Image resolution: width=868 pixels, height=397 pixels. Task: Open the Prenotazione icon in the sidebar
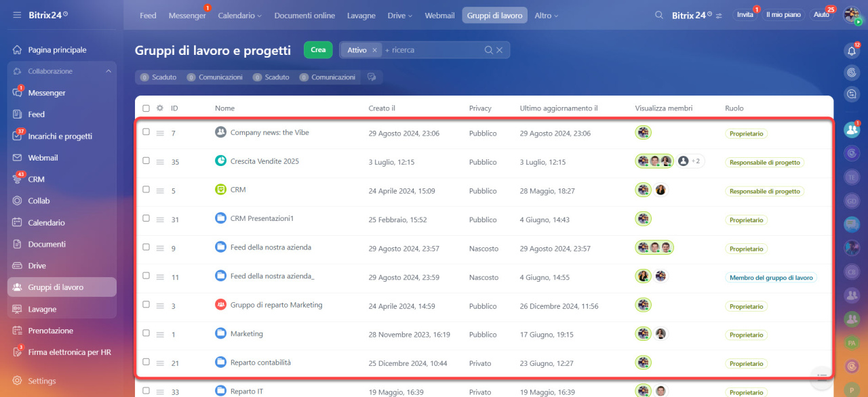pyautogui.click(x=17, y=331)
